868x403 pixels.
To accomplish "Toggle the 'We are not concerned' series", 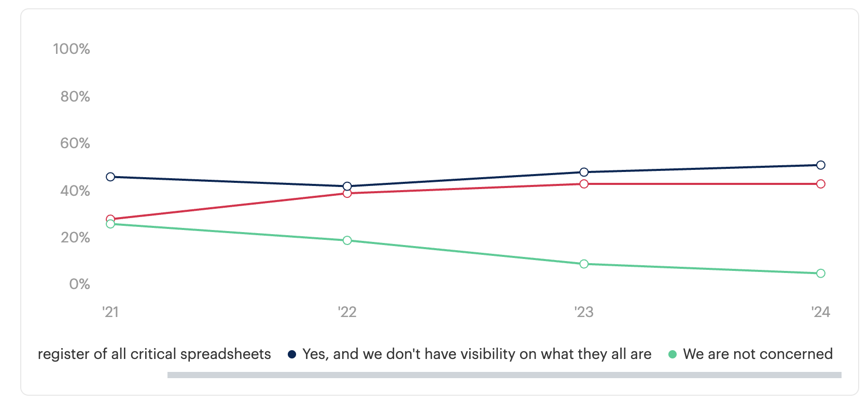I will [758, 354].
